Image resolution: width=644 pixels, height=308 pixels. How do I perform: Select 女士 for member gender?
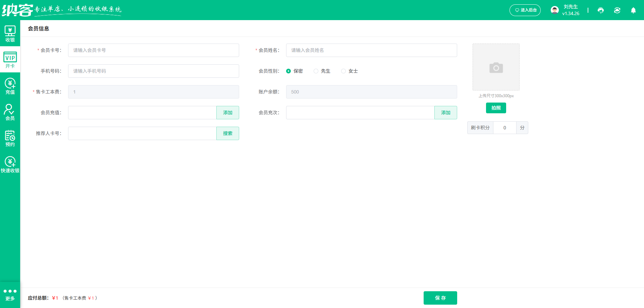point(343,71)
